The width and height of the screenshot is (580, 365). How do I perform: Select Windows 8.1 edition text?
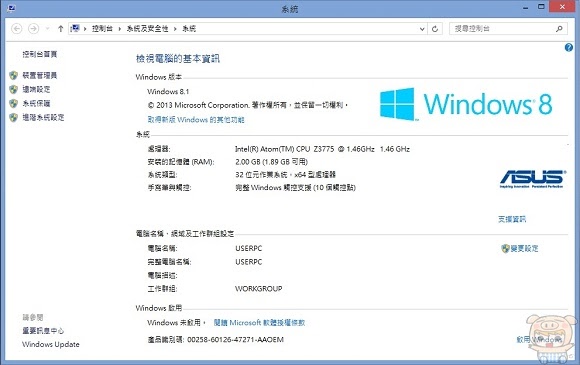(x=168, y=91)
